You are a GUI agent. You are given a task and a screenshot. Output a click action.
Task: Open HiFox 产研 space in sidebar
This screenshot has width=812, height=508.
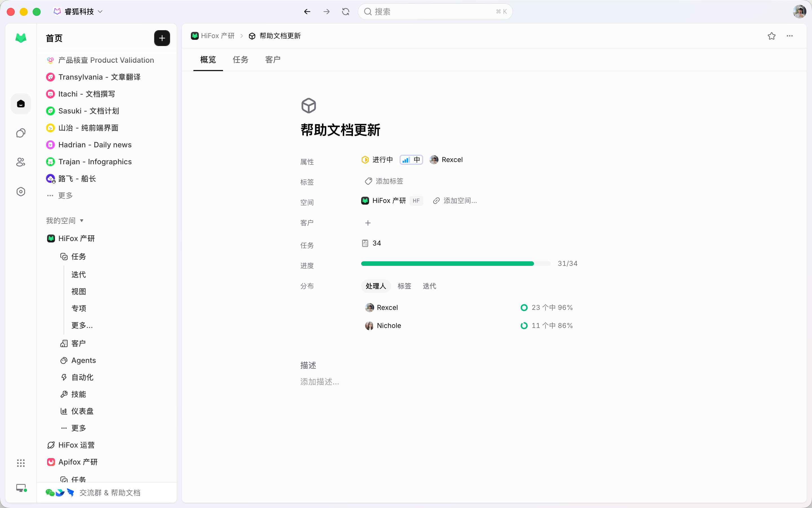click(x=71, y=238)
